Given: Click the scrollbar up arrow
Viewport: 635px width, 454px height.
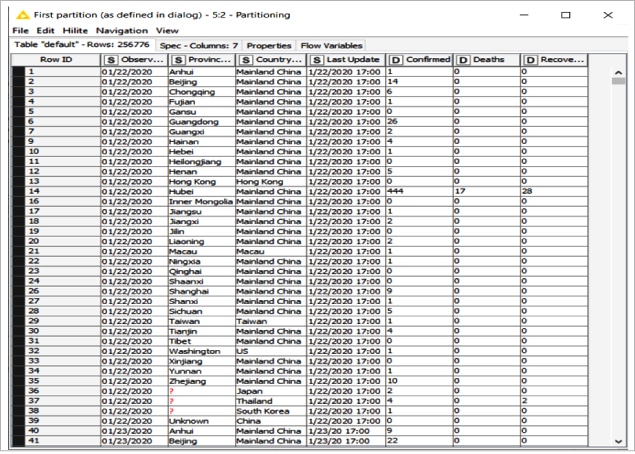Looking at the screenshot, I should tap(617, 73).
